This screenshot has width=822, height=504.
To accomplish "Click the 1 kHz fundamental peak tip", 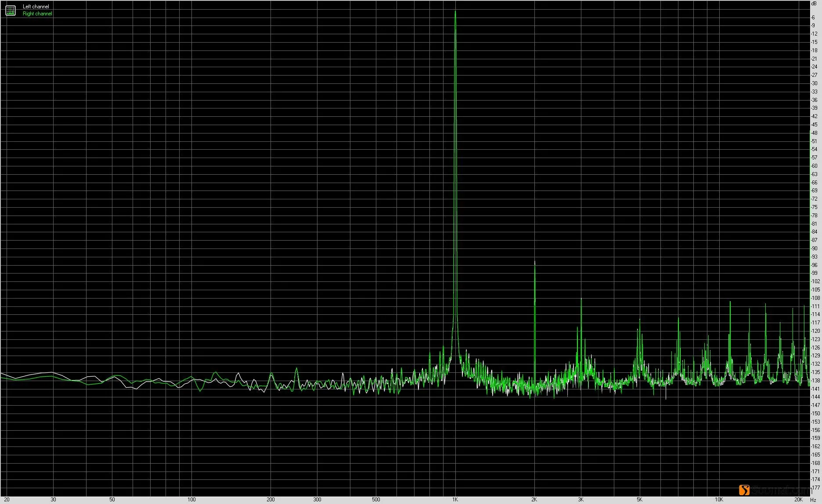I will coord(455,11).
